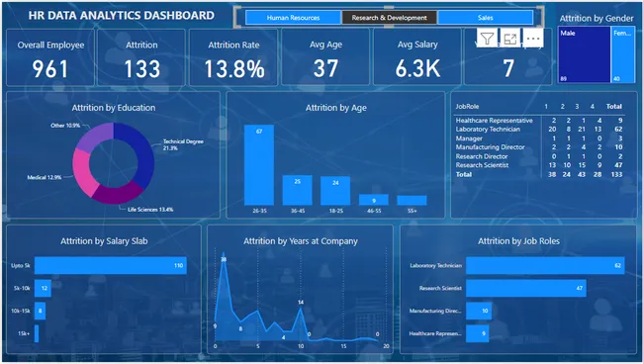Click the Research Scientist job role bar
643x364 pixels.
pos(526,288)
